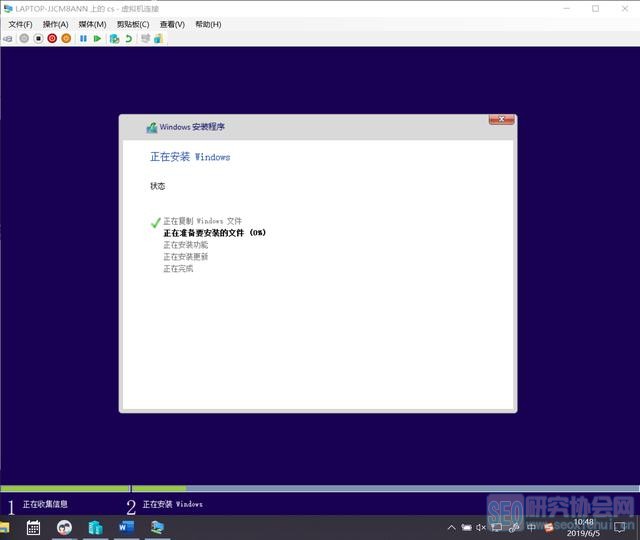Viewport: 640px width, 540px height.
Task: Open the notification center icon
Action: tap(619, 528)
